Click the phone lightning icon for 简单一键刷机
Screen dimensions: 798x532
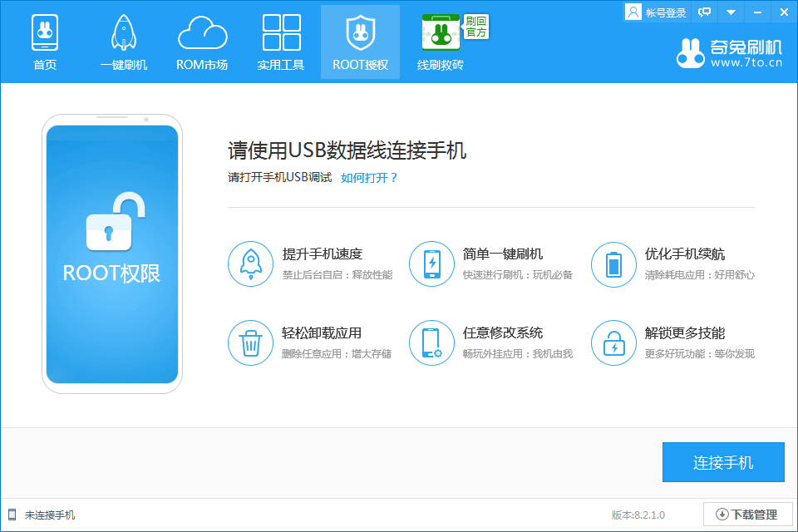(431, 264)
